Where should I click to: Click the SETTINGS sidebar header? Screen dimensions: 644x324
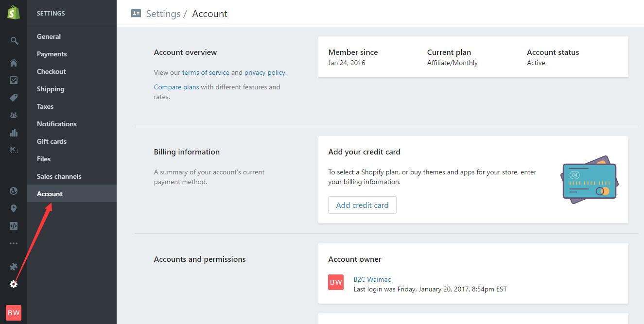click(x=51, y=14)
